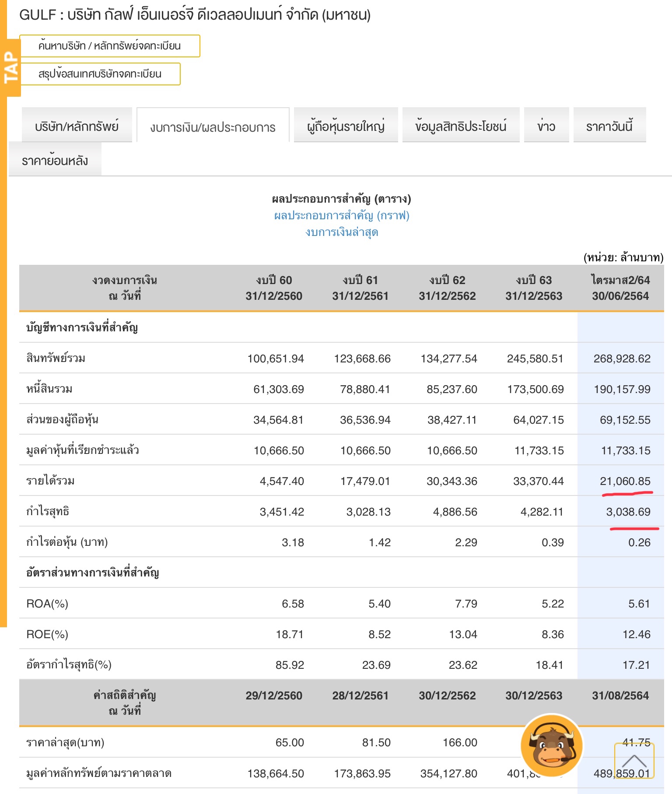
Task: Select the อัตรากำไรสุทธิ(%) row label
Action: 69,664
